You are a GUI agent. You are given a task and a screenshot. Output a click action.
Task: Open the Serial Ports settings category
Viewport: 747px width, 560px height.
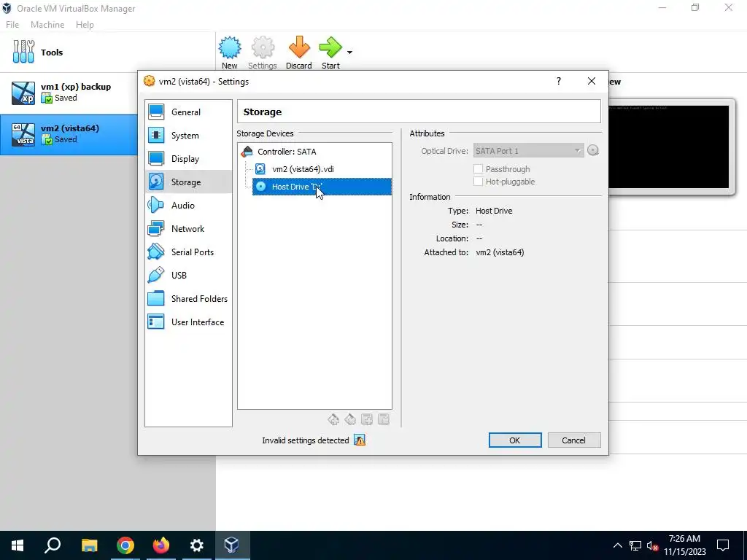(188, 252)
